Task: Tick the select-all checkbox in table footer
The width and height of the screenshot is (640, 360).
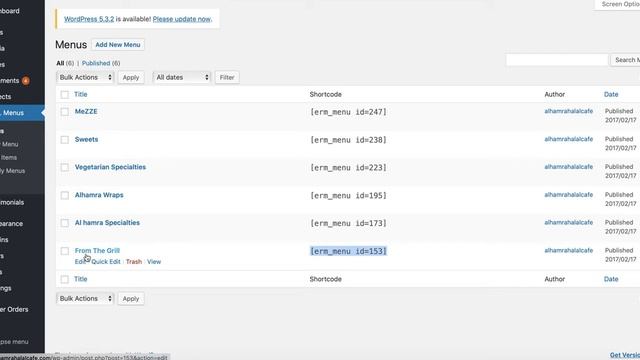Action: coord(64,280)
